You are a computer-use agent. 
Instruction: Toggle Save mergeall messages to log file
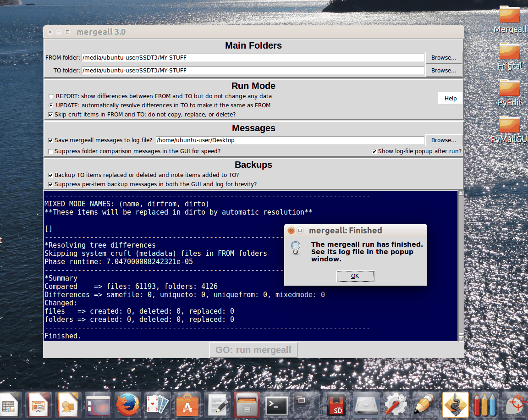(50, 140)
